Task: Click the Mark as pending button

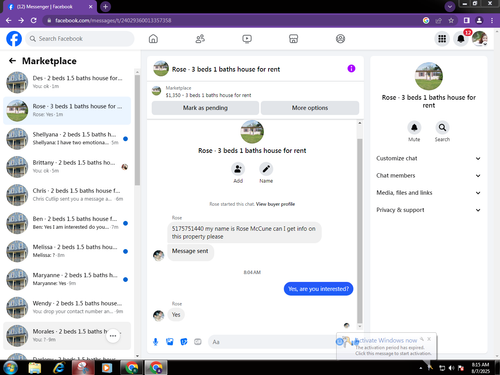Action: click(x=205, y=108)
